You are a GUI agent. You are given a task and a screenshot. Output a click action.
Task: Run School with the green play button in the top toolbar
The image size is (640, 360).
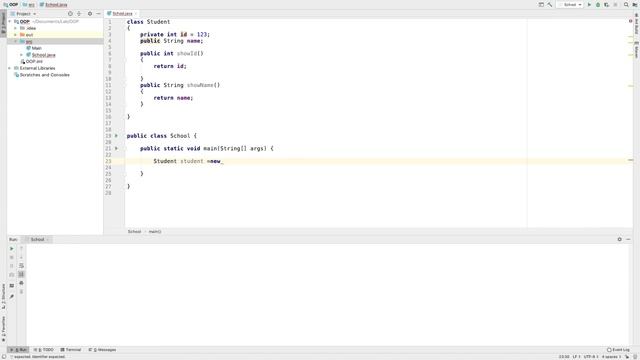pyautogui.click(x=589, y=4)
